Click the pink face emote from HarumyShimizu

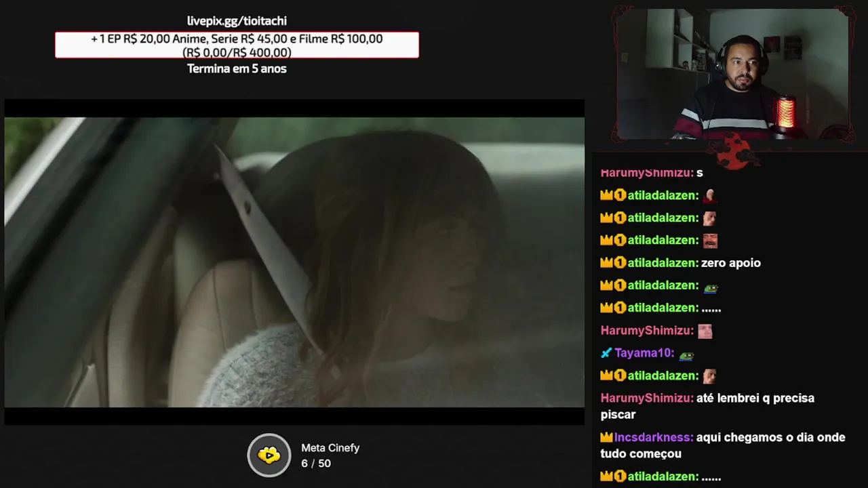(x=705, y=331)
